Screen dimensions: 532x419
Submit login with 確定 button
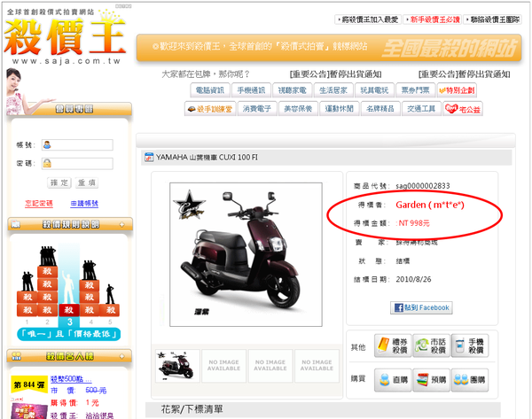(x=59, y=182)
